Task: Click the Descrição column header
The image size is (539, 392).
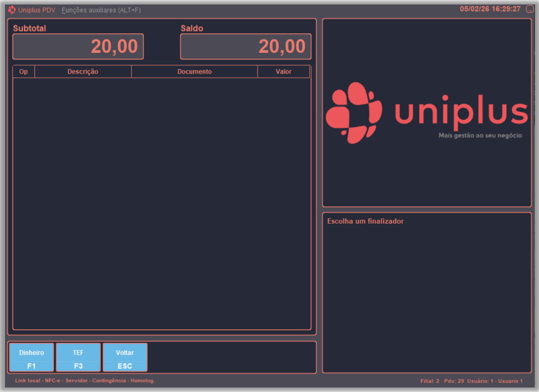Action: (83, 72)
